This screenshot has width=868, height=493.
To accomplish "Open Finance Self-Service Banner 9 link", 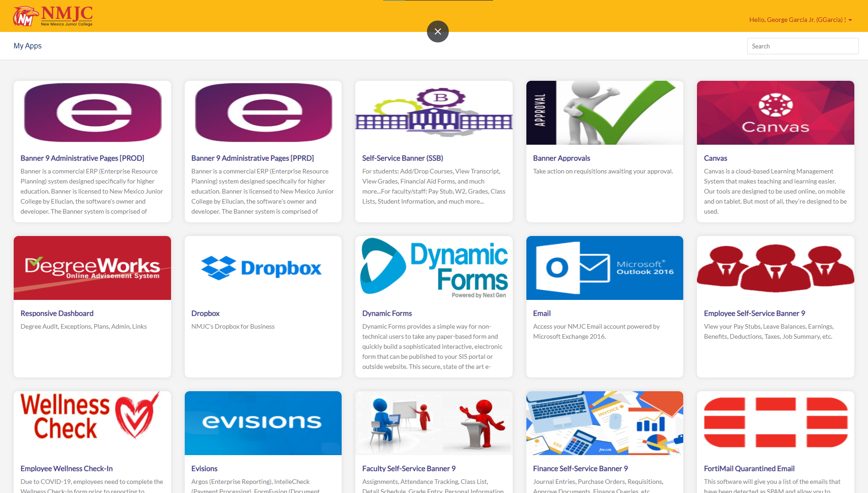I will click(581, 468).
